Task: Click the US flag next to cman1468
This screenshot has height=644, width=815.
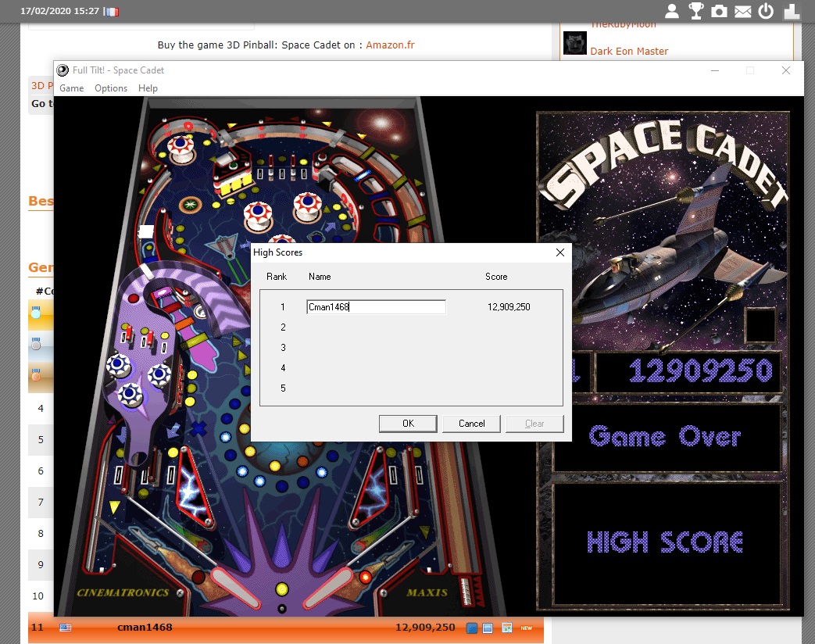Action: tap(66, 628)
